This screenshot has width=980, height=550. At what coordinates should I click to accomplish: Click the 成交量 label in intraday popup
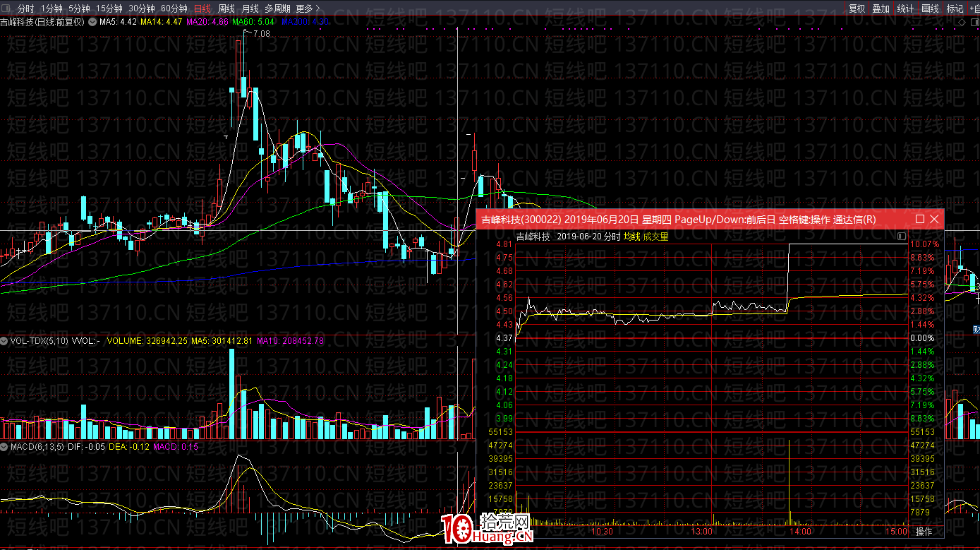(655, 237)
